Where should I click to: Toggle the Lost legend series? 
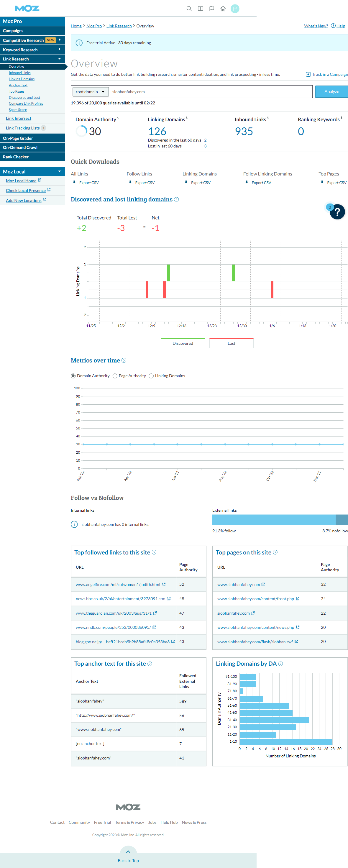coord(232,343)
